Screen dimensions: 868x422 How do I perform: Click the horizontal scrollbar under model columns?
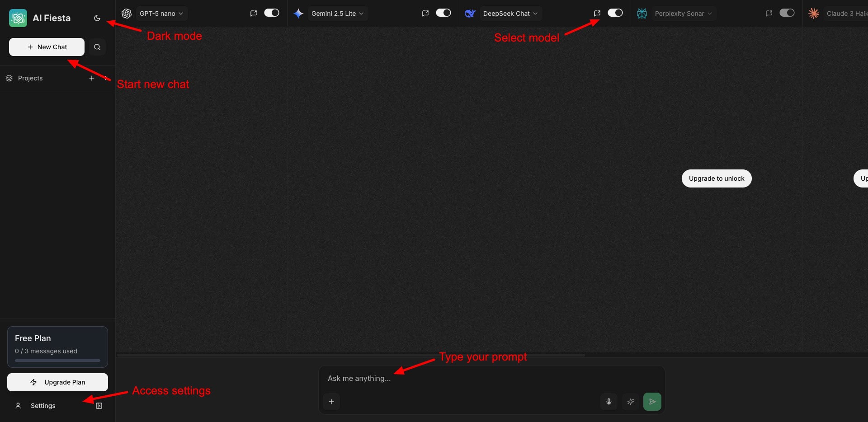pyautogui.click(x=350, y=355)
